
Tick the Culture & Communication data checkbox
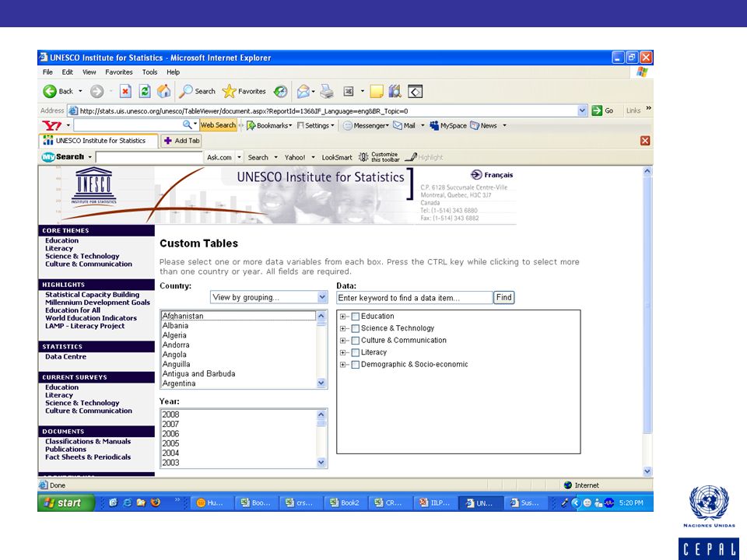[355, 341]
